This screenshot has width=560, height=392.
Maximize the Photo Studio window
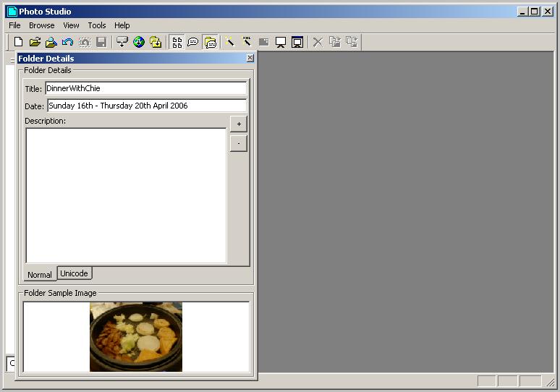pyautogui.click(x=534, y=12)
